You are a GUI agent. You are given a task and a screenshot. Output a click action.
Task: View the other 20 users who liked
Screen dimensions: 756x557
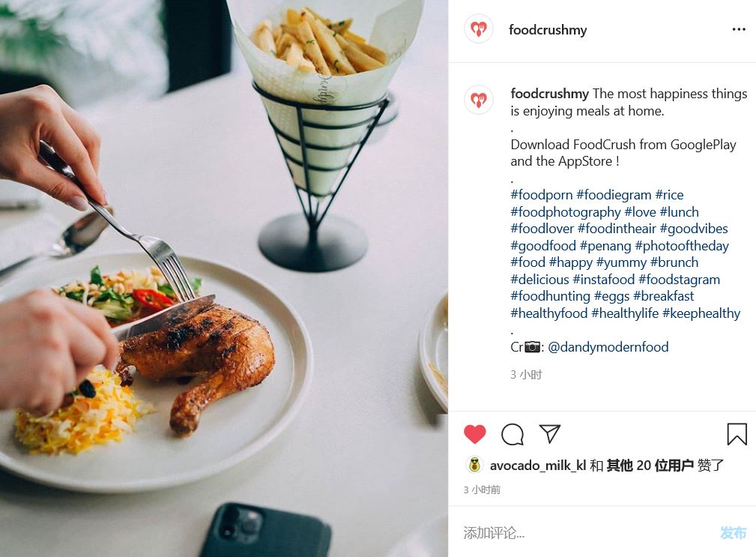pos(650,466)
